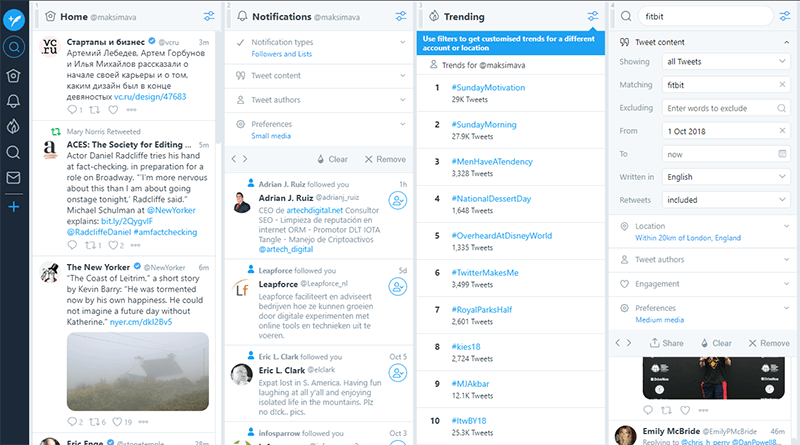Click the Add column plus icon
This screenshot has width=800, height=445.
[x=14, y=206]
